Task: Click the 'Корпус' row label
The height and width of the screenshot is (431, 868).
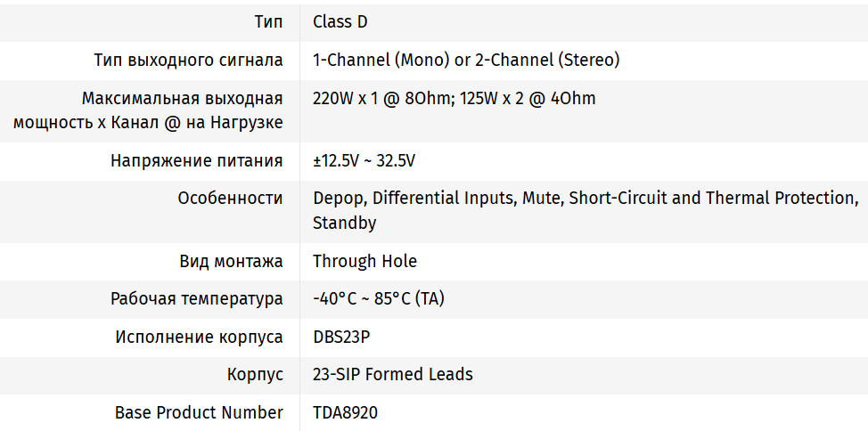Action: tap(255, 375)
